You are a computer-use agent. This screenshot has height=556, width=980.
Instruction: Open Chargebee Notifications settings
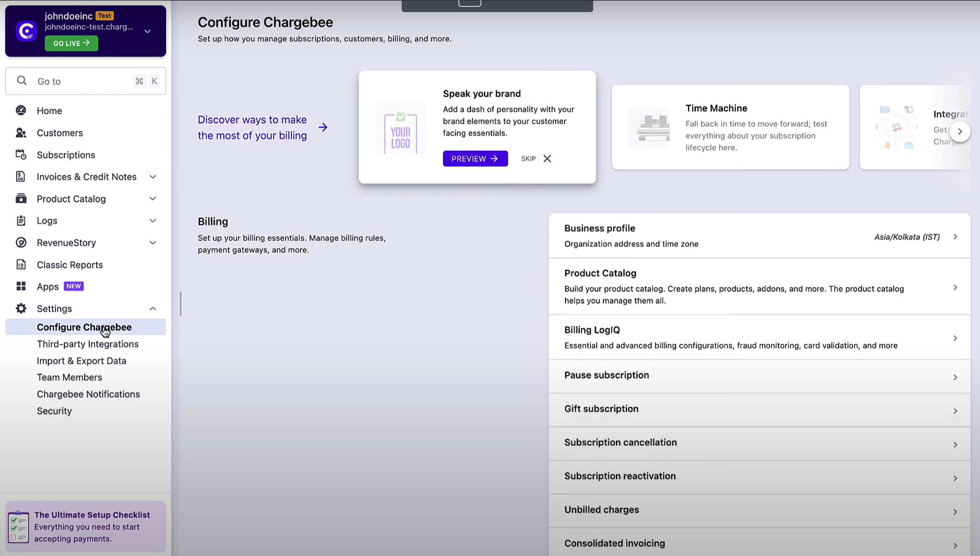click(x=88, y=394)
